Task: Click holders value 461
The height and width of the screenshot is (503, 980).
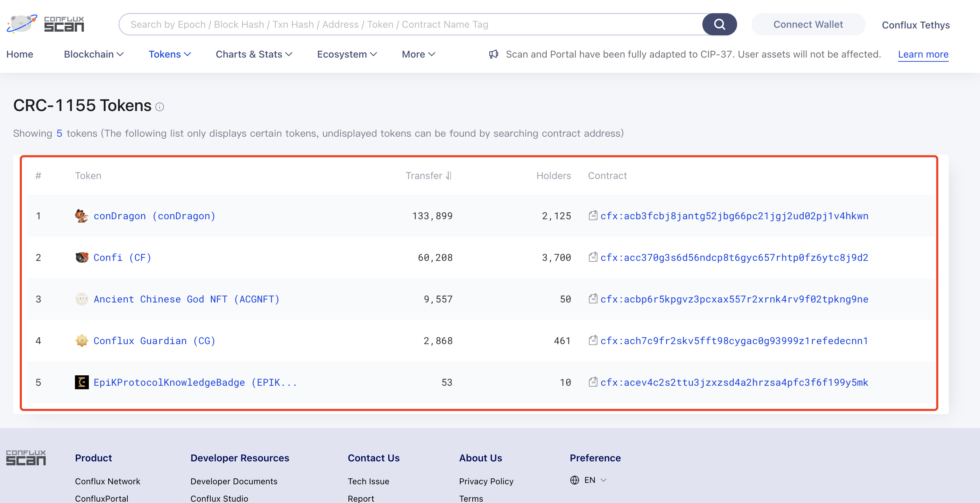Action: click(562, 341)
